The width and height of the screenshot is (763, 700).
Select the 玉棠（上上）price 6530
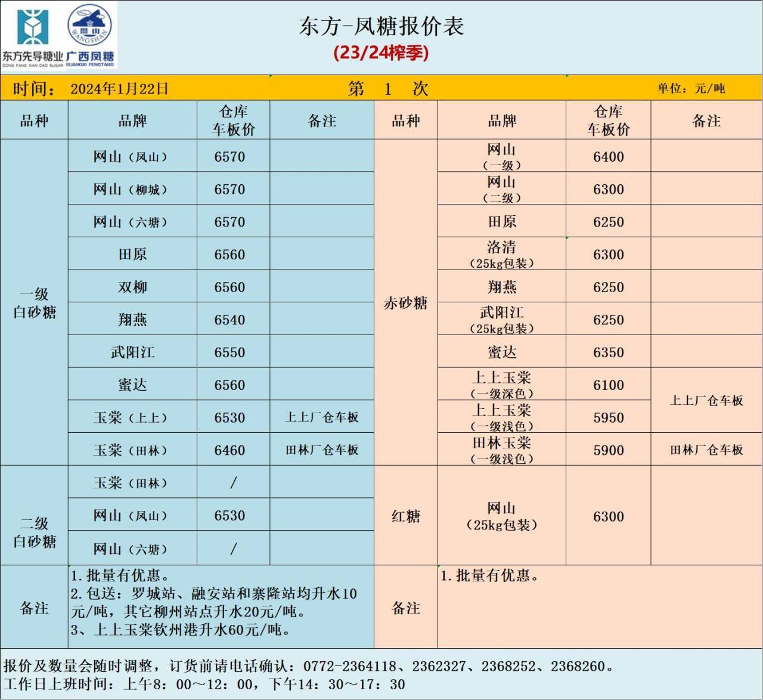pos(229,418)
